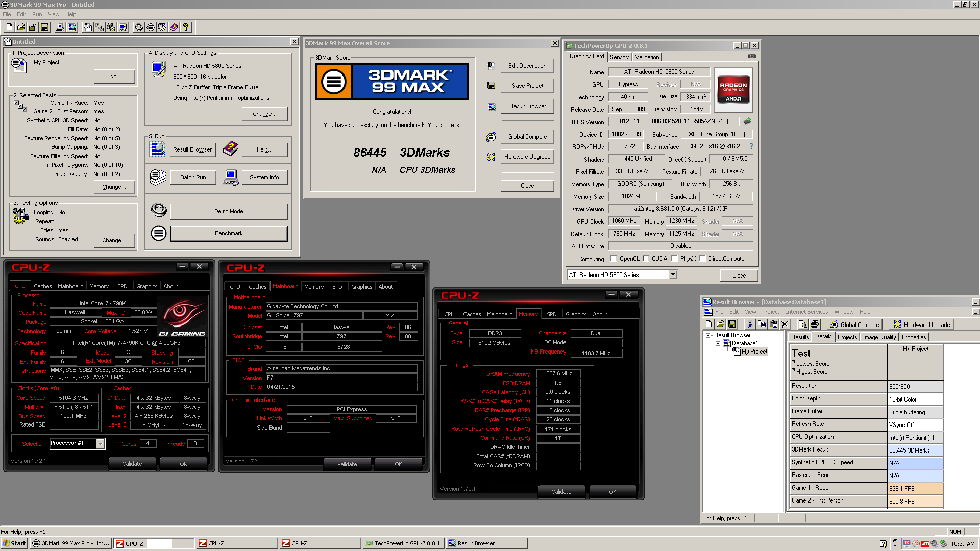
Task: Open the Run menu in 3DMark
Action: click(37, 14)
